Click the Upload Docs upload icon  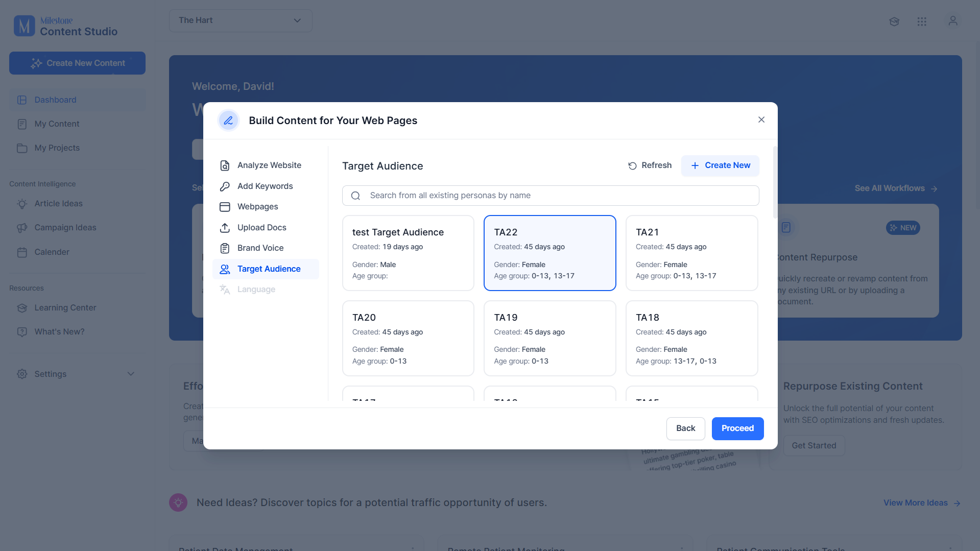point(225,228)
